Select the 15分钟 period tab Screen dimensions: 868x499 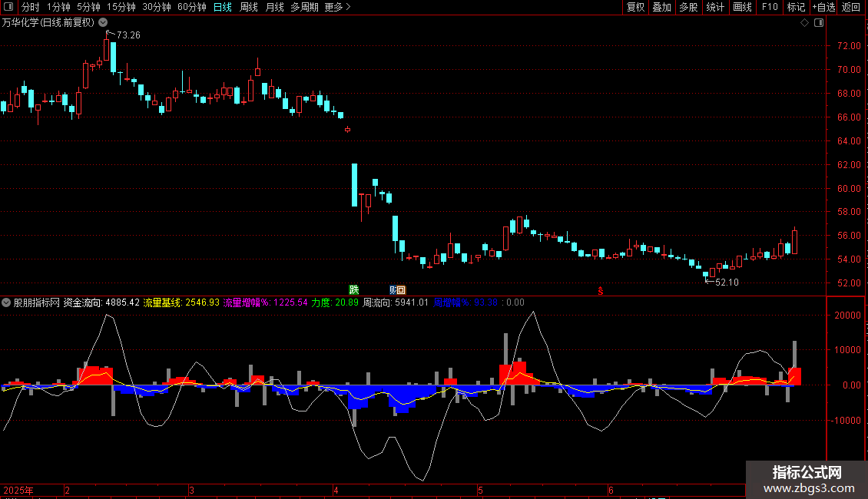(x=121, y=7)
